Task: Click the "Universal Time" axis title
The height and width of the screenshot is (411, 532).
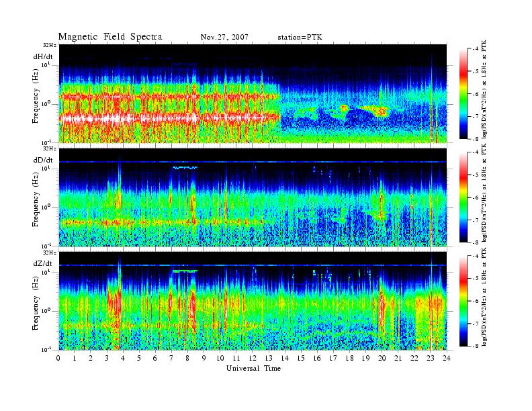Action: click(253, 368)
